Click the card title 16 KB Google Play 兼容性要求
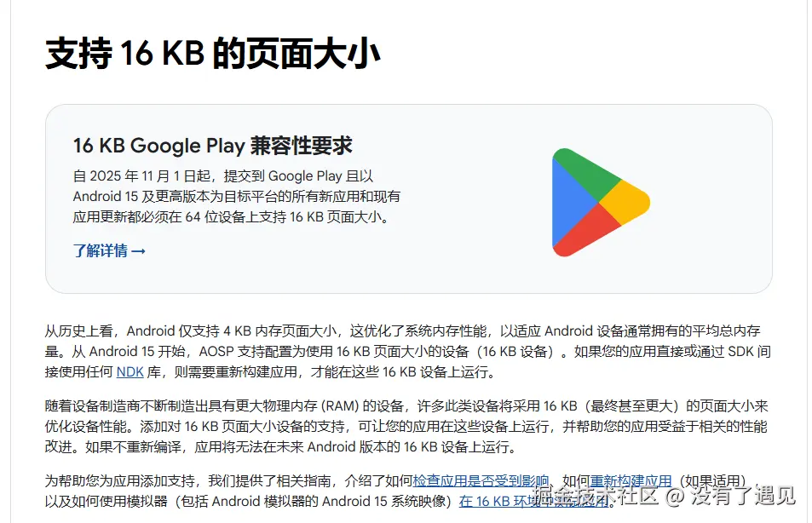The image size is (812, 523). coord(212,146)
